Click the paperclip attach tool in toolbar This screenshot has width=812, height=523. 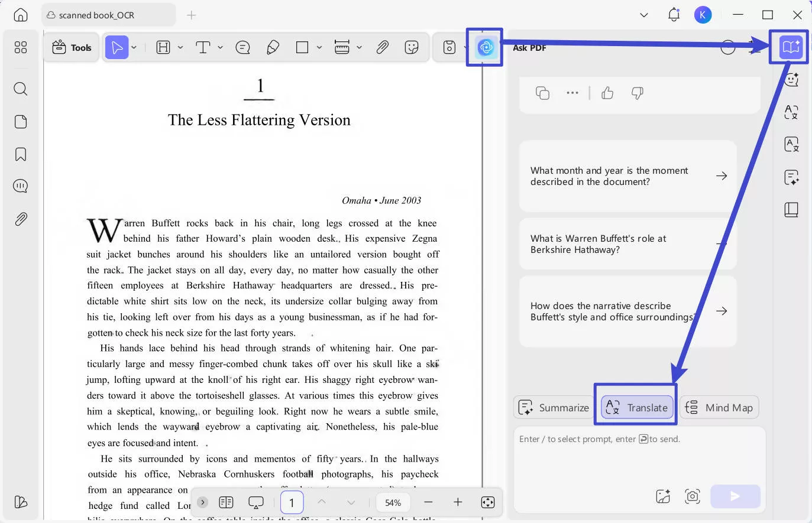point(382,47)
